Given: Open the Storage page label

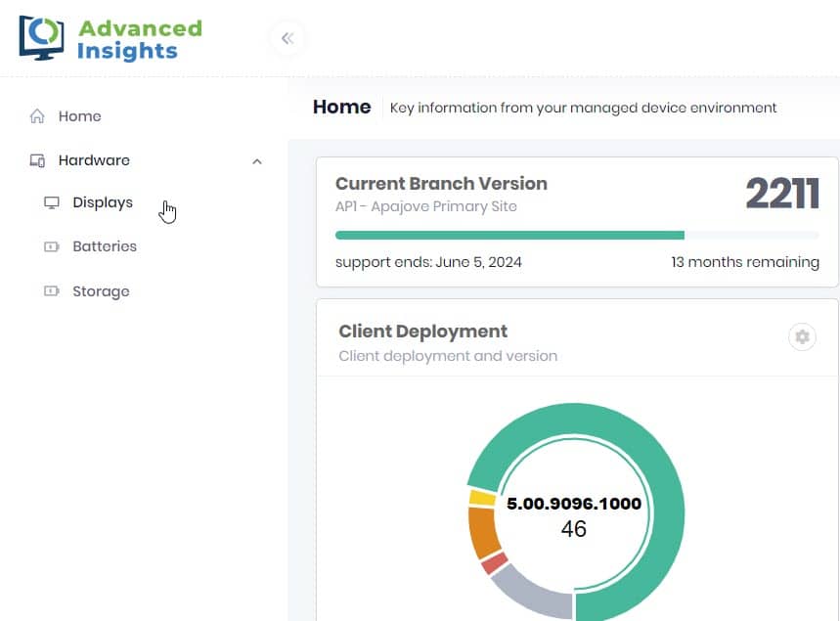Looking at the screenshot, I should [101, 291].
